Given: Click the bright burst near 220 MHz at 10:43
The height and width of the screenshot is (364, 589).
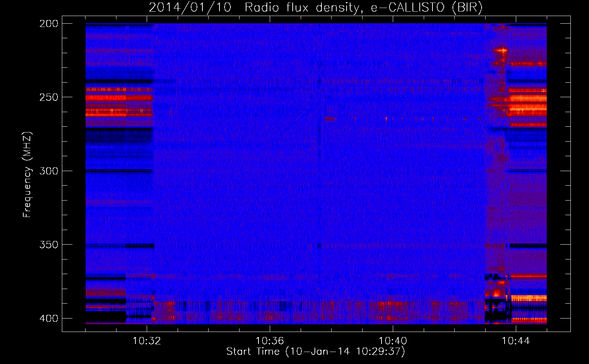Looking at the screenshot, I should (x=502, y=51).
